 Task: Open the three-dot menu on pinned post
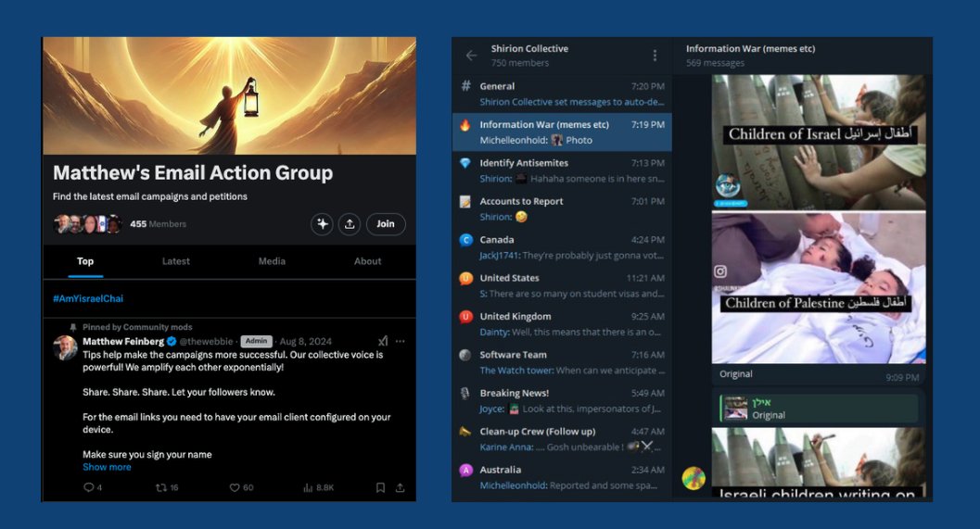(x=400, y=341)
